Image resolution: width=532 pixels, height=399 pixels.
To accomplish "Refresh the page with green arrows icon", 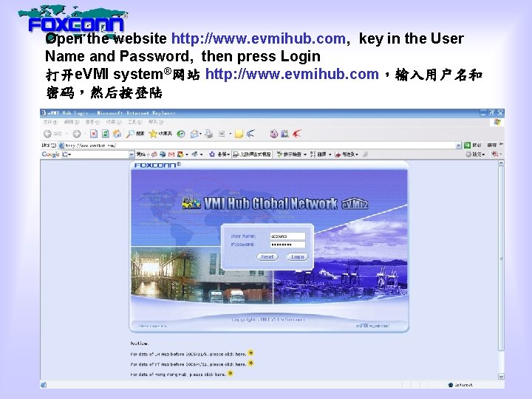I will (106, 134).
